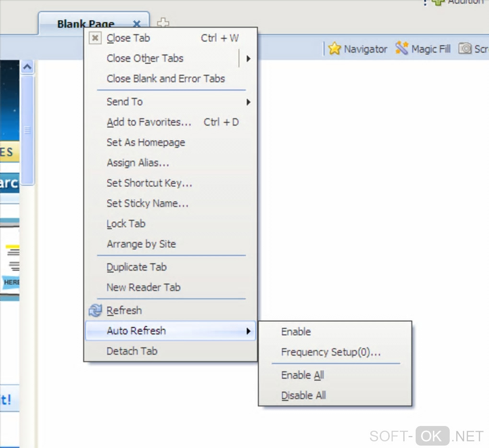Expand Auto Refresh submenu arrow
The height and width of the screenshot is (448, 489).
click(248, 331)
